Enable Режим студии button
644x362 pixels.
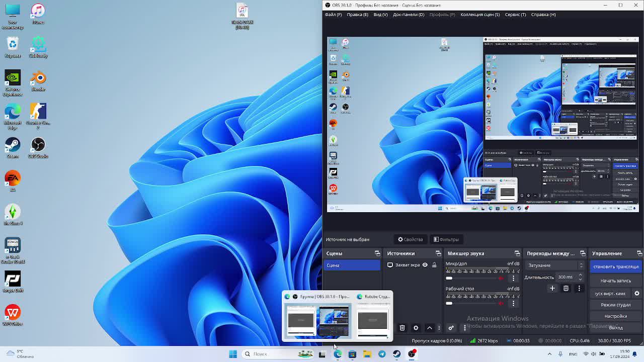[616, 305]
